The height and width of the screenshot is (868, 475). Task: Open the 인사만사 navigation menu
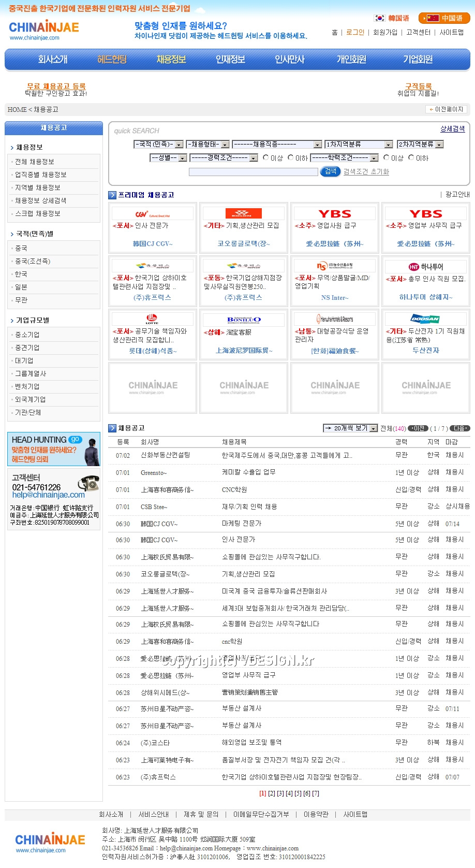290,59
